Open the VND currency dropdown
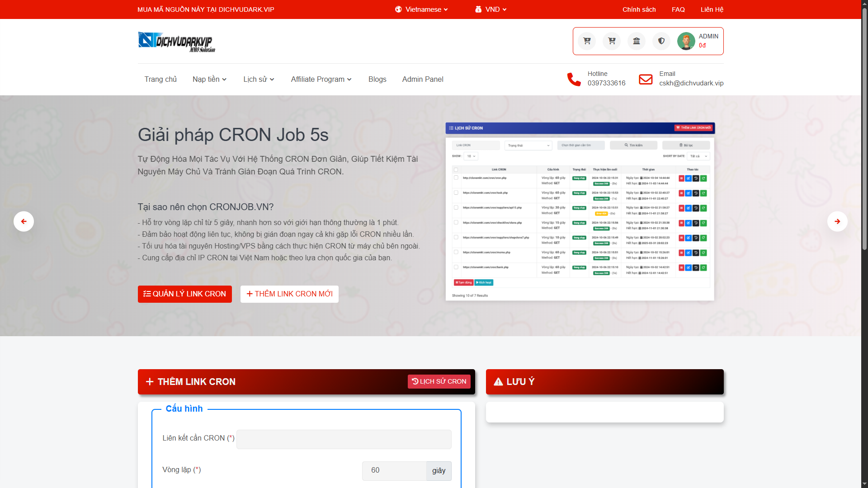 [491, 9]
